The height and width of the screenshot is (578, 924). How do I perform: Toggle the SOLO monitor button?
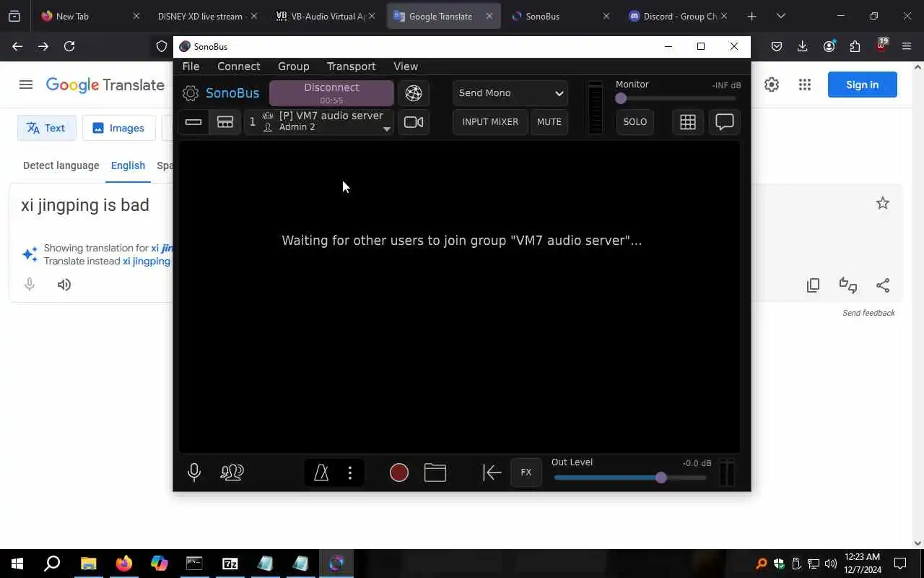[635, 122]
